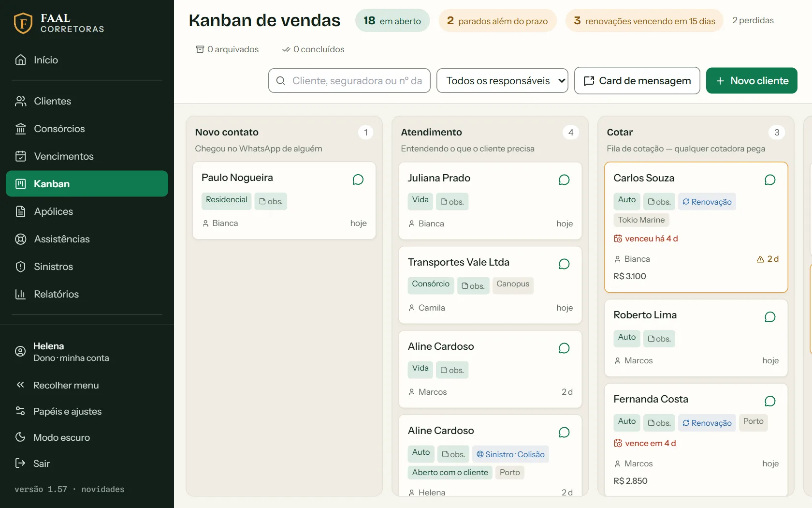This screenshot has height=508, width=812.
Task: Click novidades link near version
Action: coord(102,489)
